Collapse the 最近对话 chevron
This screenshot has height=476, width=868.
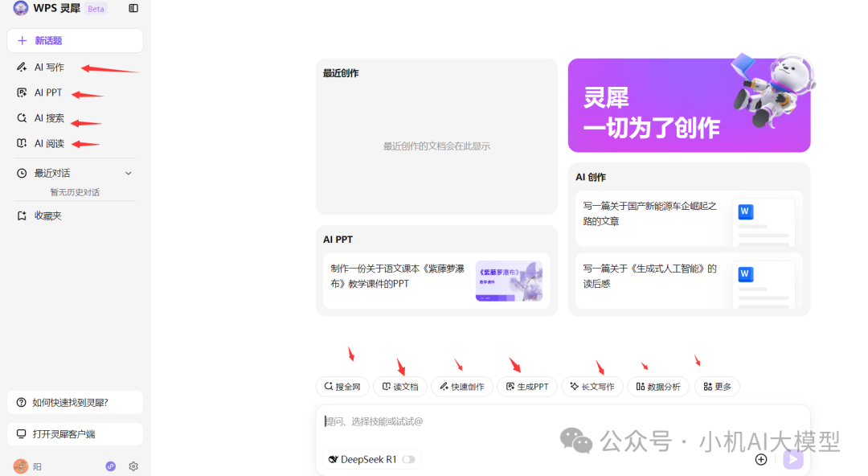click(x=129, y=174)
